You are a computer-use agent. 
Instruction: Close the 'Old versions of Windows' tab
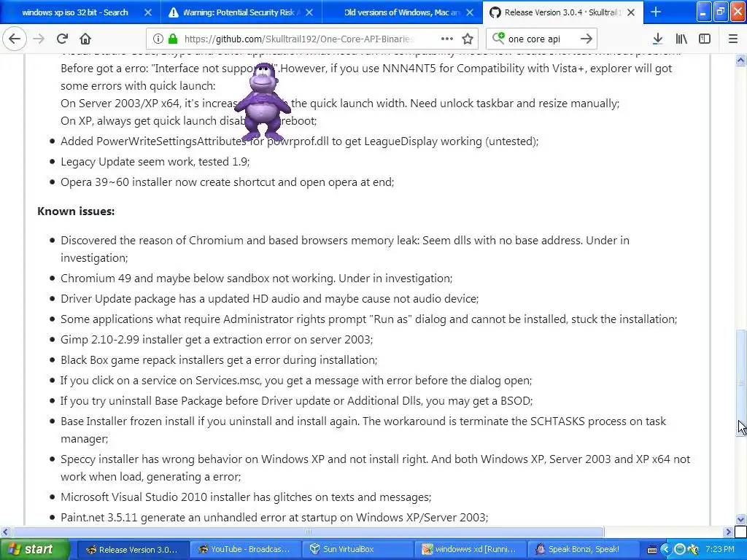point(470,12)
